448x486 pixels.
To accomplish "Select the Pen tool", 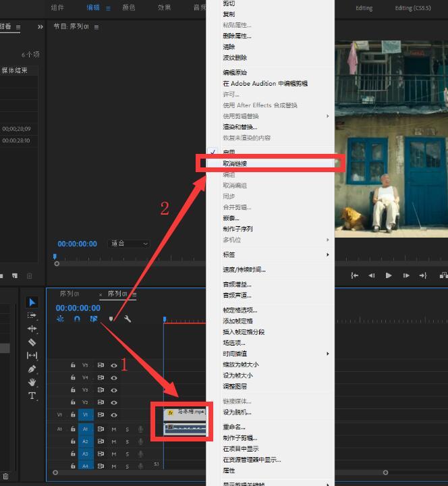I will tap(32, 369).
